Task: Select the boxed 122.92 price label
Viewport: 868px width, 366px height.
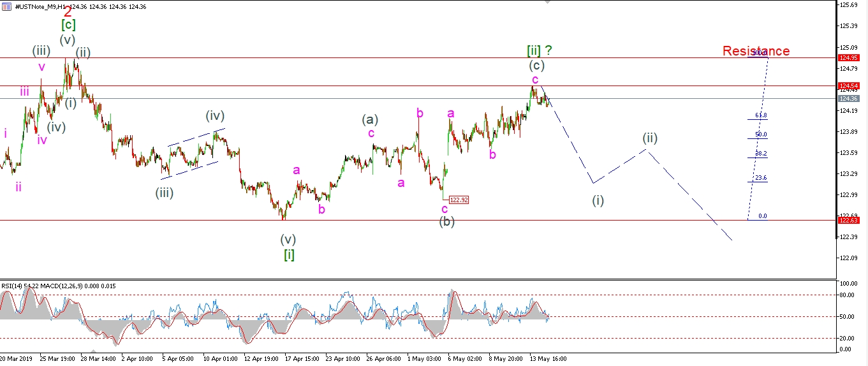Action: click(x=459, y=200)
